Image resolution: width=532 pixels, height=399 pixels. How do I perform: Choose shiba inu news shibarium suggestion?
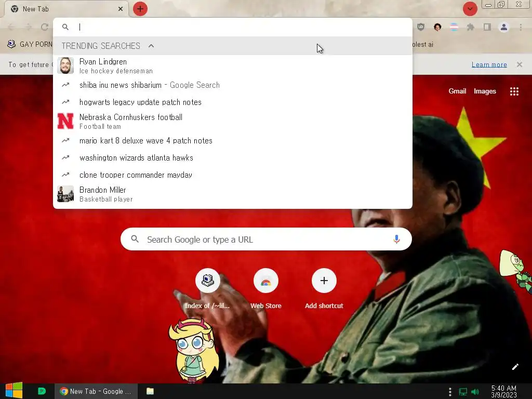[233, 85]
